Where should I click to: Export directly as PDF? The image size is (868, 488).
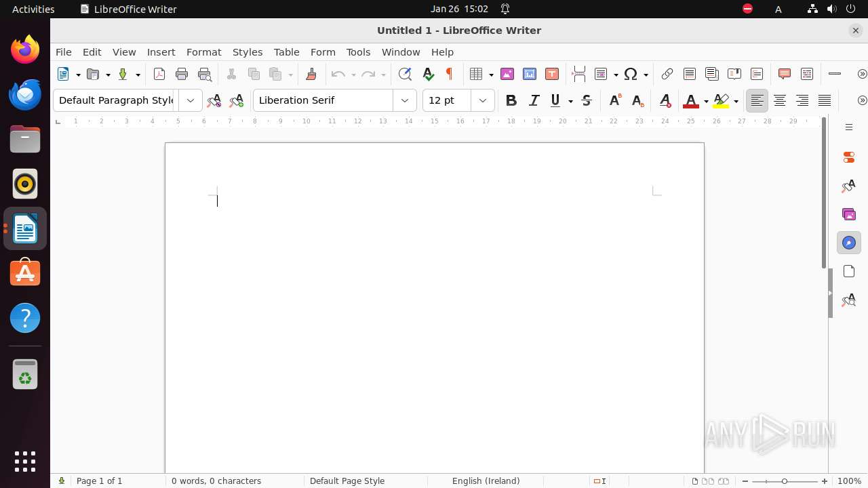159,74
